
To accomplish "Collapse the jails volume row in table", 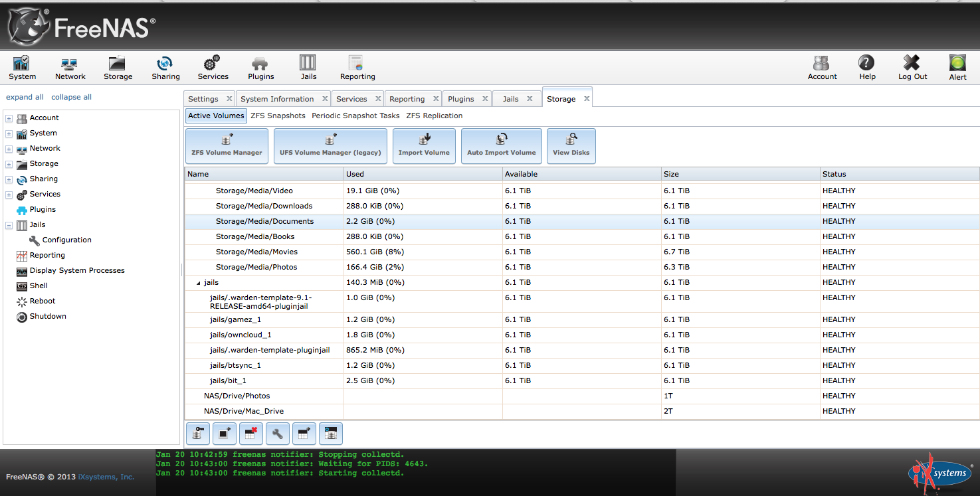I will (x=198, y=283).
